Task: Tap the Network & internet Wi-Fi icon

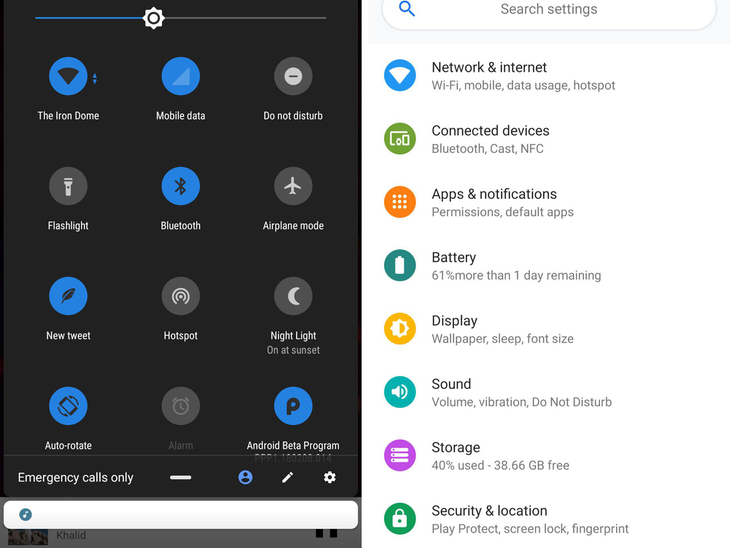Action: (x=400, y=75)
